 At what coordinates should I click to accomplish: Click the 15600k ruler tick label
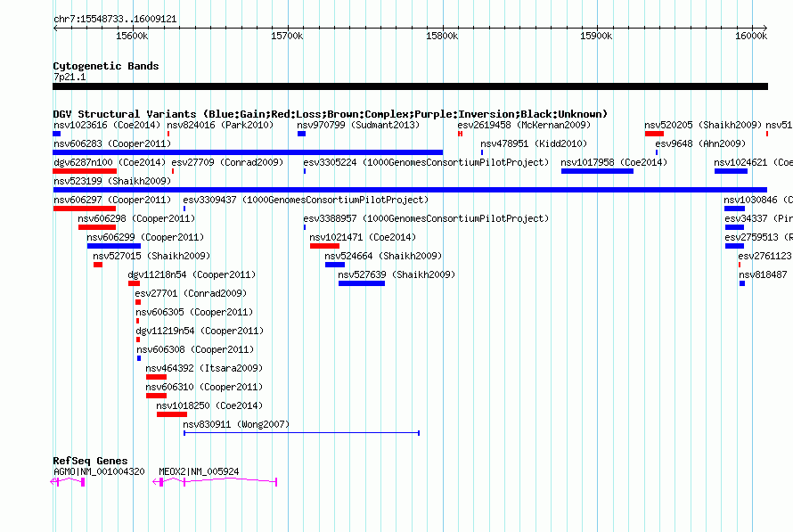tap(132, 36)
